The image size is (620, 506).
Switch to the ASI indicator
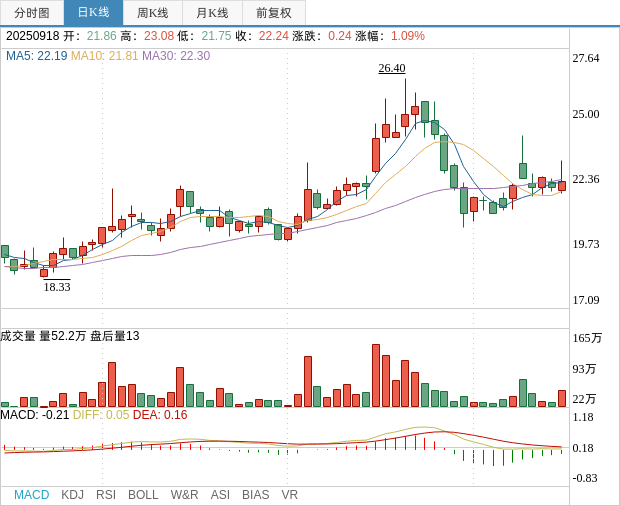[x=220, y=495]
